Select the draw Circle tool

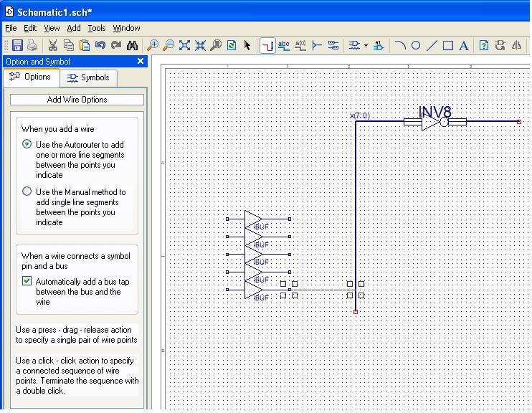tap(416, 45)
